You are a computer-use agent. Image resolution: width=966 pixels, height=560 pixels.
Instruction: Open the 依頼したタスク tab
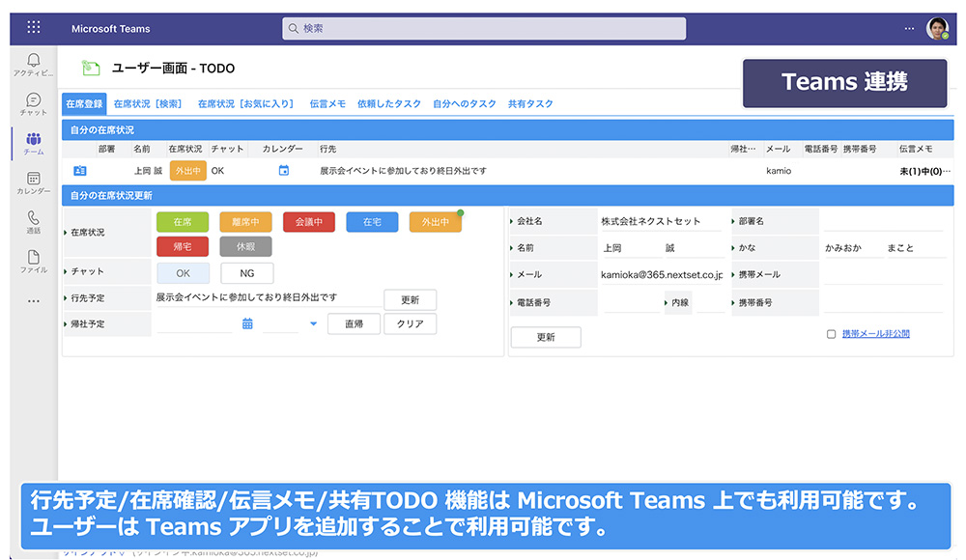(x=388, y=103)
